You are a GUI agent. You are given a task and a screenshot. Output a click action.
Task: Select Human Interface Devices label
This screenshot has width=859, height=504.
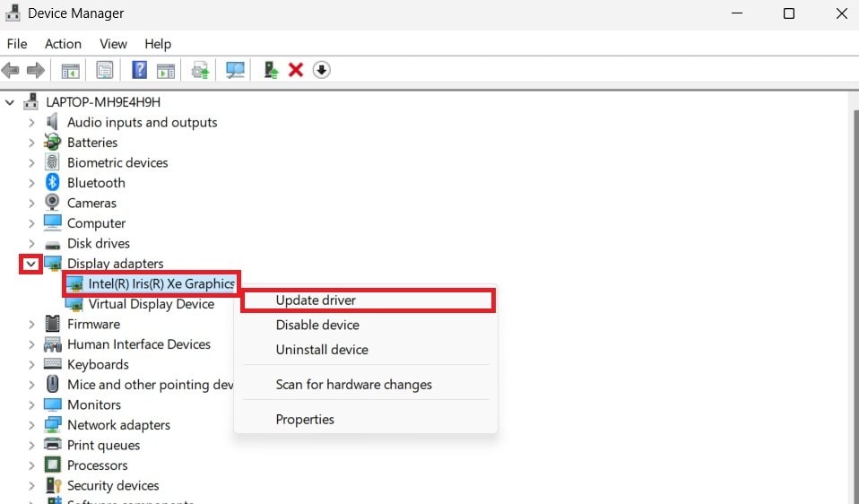tap(139, 344)
